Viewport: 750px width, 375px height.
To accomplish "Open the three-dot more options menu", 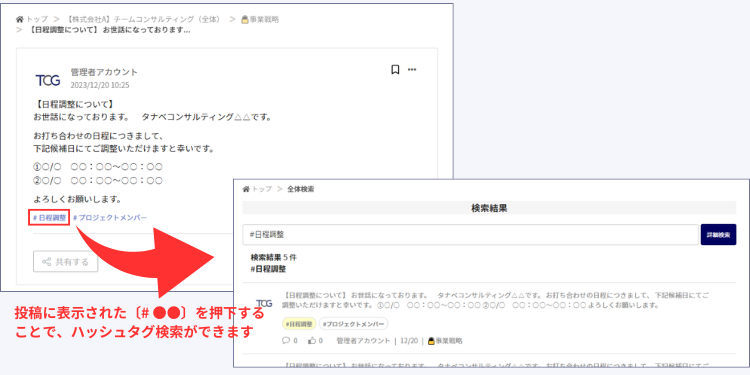I will click(x=412, y=70).
